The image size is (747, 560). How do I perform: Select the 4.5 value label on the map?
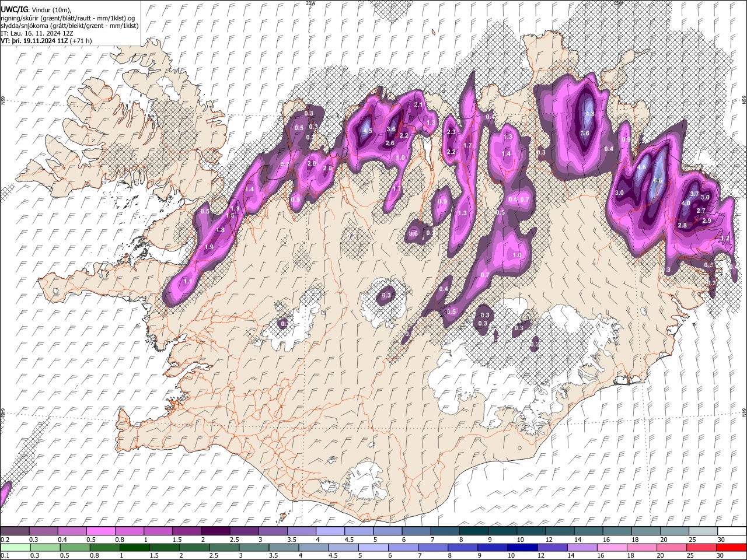coord(368,131)
